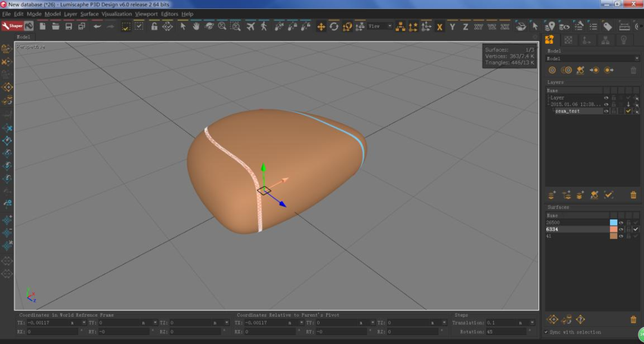Hide surface 26500 using eye icon

pos(621,222)
